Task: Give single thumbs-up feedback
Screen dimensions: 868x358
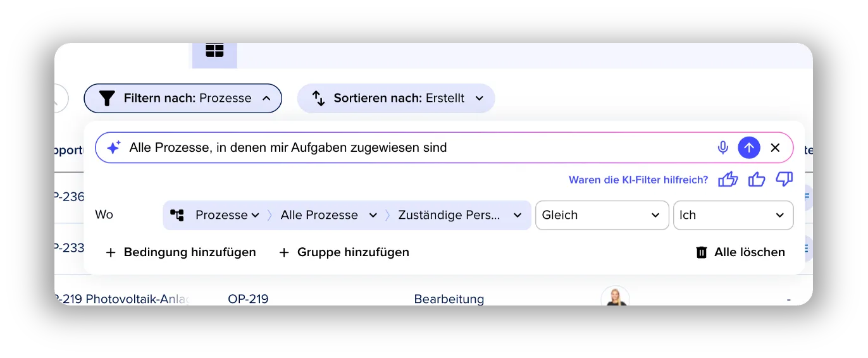Action: coord(757,180)
